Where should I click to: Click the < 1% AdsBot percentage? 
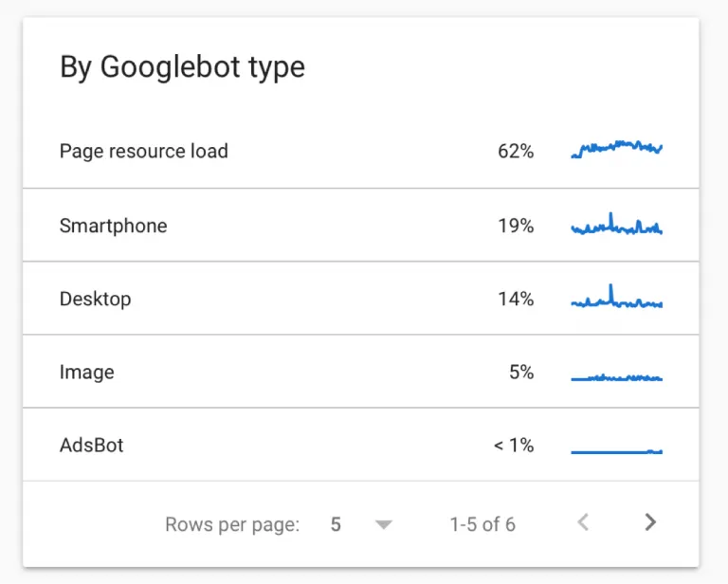click(514, 446)
